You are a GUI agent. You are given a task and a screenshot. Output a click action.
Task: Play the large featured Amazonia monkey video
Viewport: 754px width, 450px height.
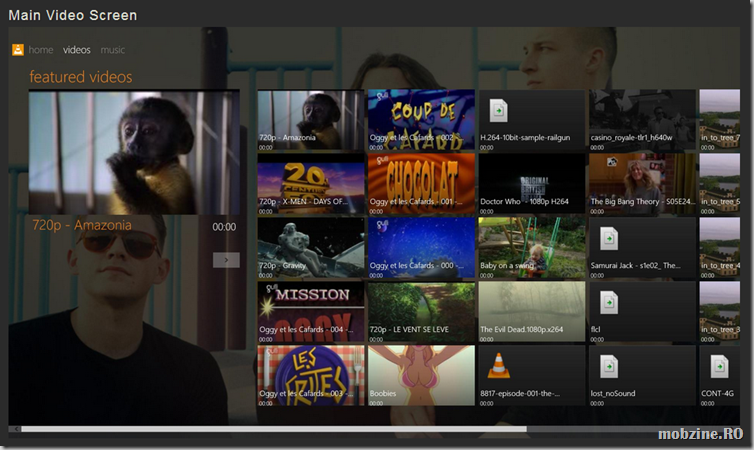pos(133,152)
